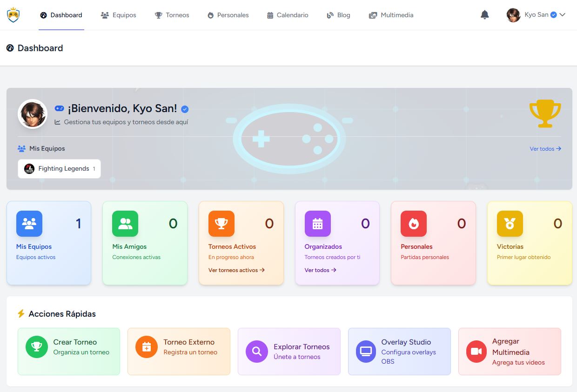Open the Explorar Torneos quick action
Viewport: 577px width, 392px height.
(289, 352)
